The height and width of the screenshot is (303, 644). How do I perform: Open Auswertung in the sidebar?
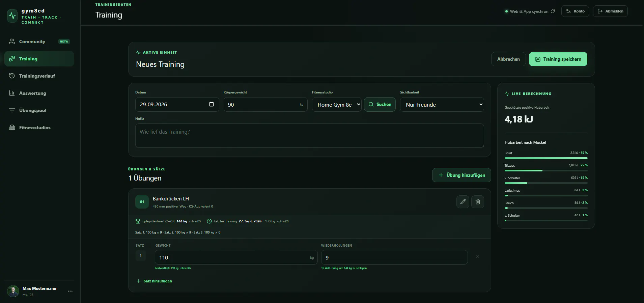pyautogui.click(x=39, y=93)
